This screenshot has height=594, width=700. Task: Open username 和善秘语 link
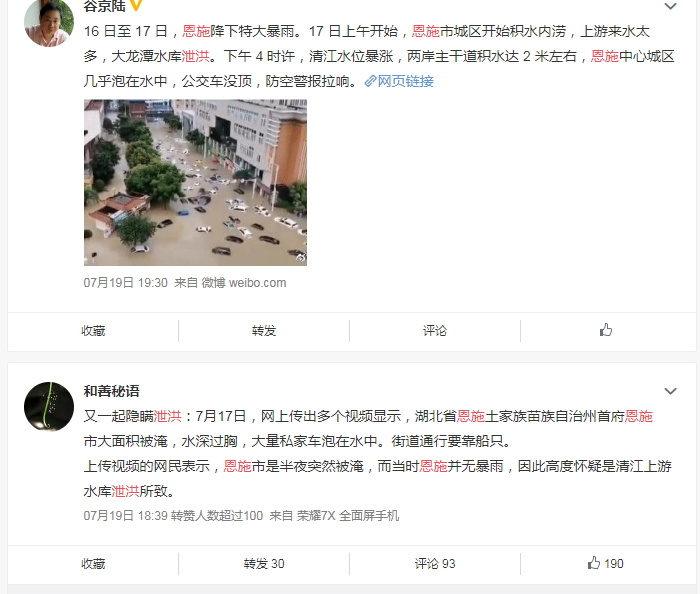point(112,391)
